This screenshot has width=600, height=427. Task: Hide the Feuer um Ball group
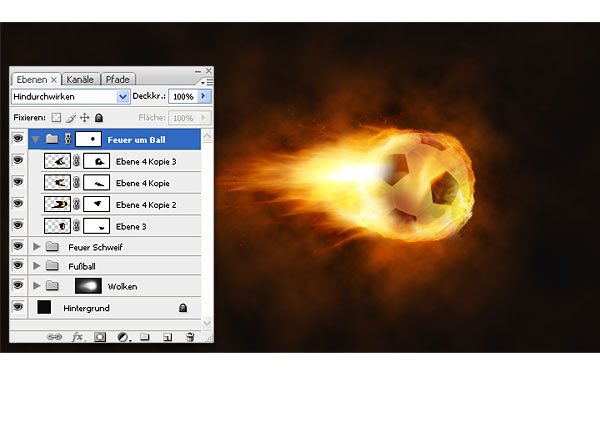click(18, 138)
